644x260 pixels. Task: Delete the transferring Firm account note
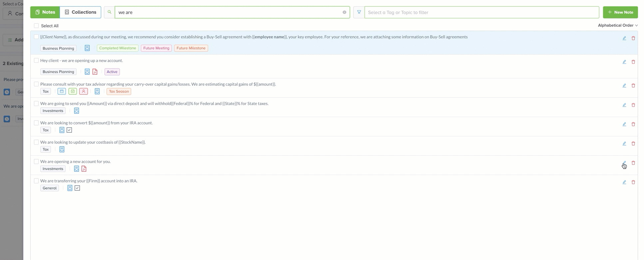[633, 182]
